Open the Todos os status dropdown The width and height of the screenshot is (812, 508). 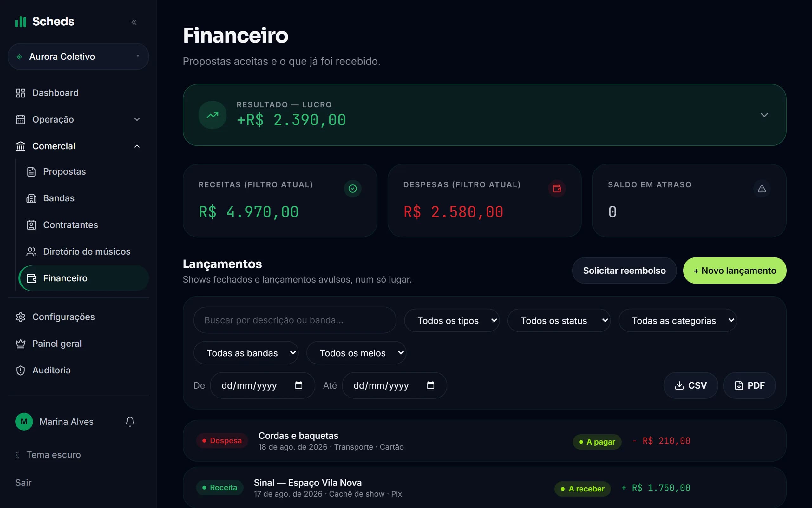(559, 320)
